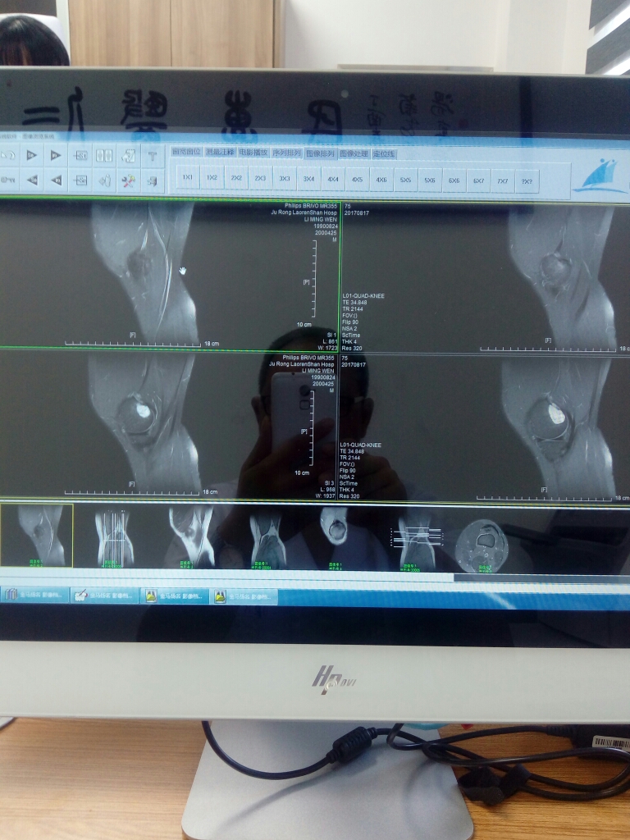This screenshot has height=840, width=630.
Task: Set image layout to 6X6
Action: point(454,180)
